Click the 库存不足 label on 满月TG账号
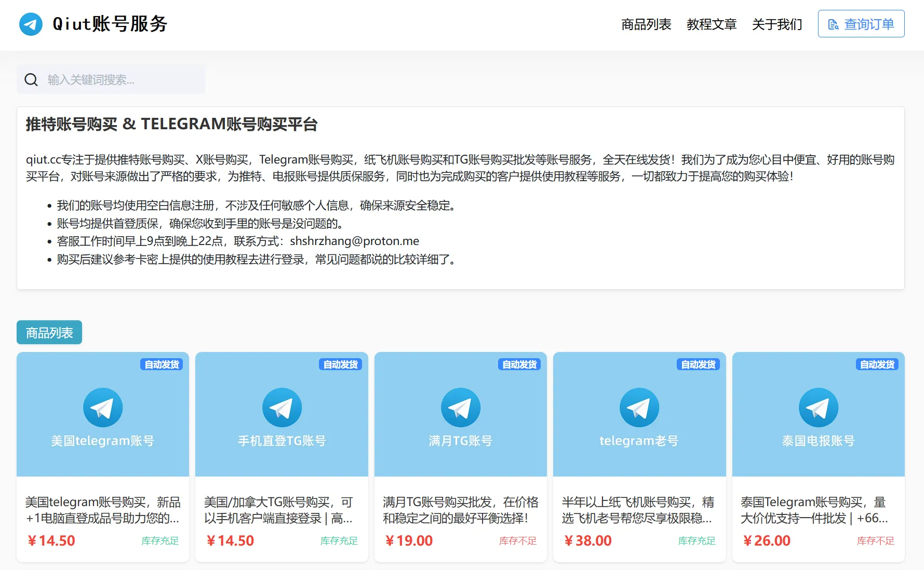 pos(517,541)
